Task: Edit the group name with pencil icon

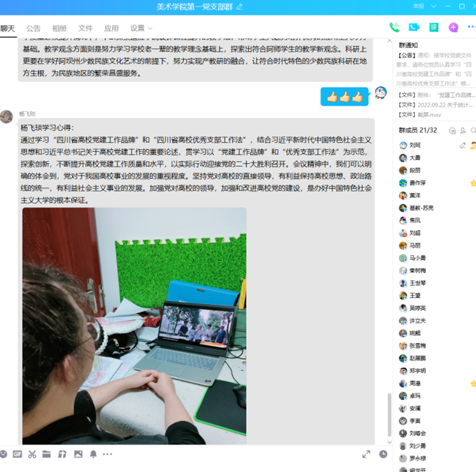Action: (239, 7)
